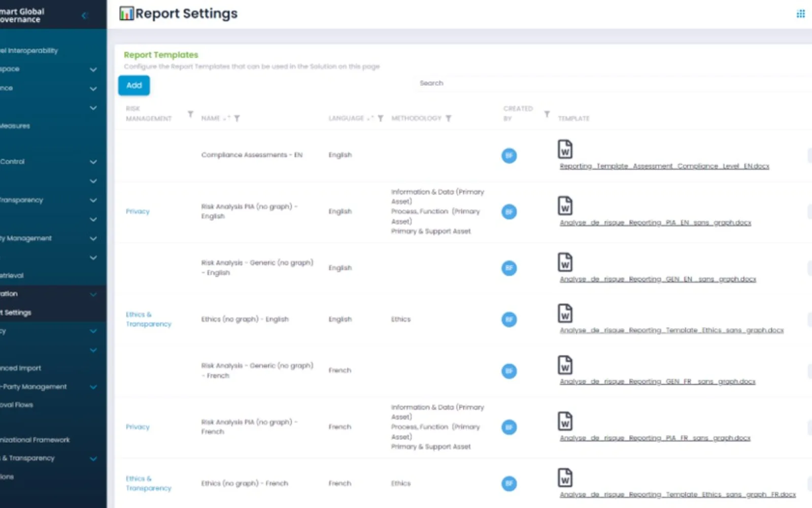This screenshot has height=508, width=812.
Task: Open filter icon for Created By column
Action: (x=547, y=114)
